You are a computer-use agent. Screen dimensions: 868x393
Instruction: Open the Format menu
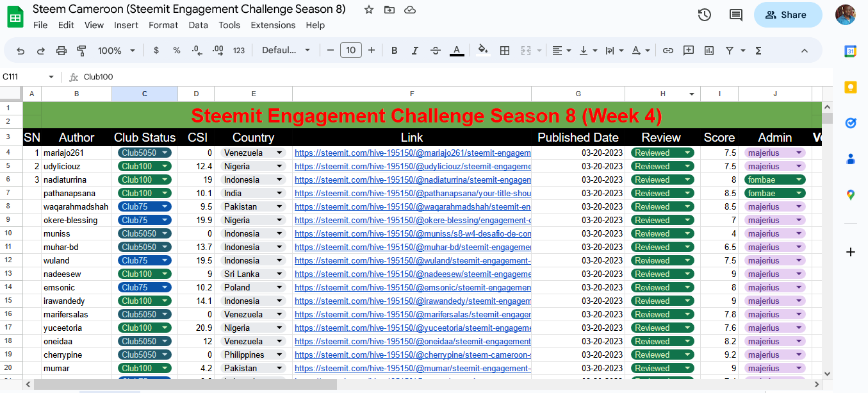(163, 25)
